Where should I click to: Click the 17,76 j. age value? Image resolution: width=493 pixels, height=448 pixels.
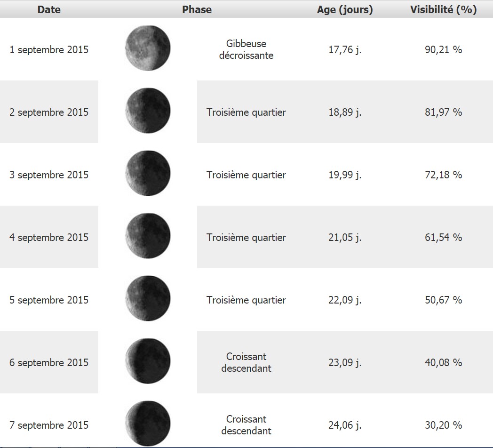click(x=345, y=49)
